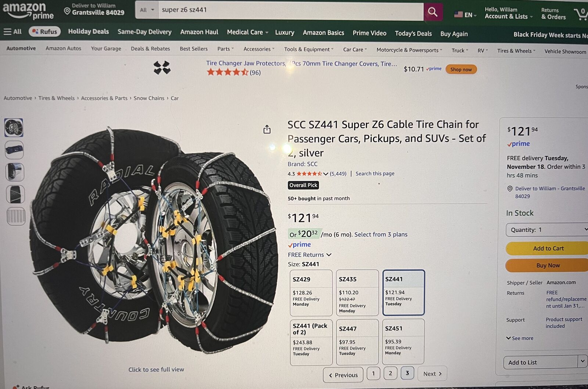Click the magnifying glass search button
This screenshot has height=389, width=588.
pyautogui.click(x=433, y=12)
